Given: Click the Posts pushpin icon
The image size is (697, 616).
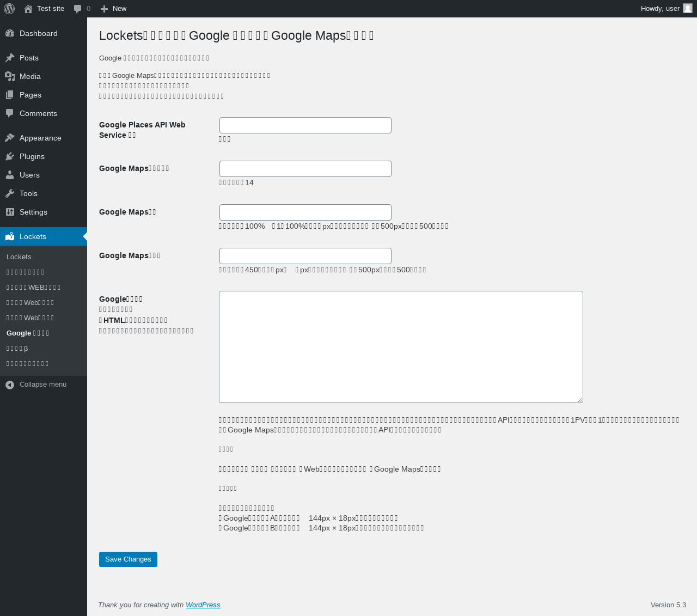Looking at the screenshot, I should coord(10,58).
